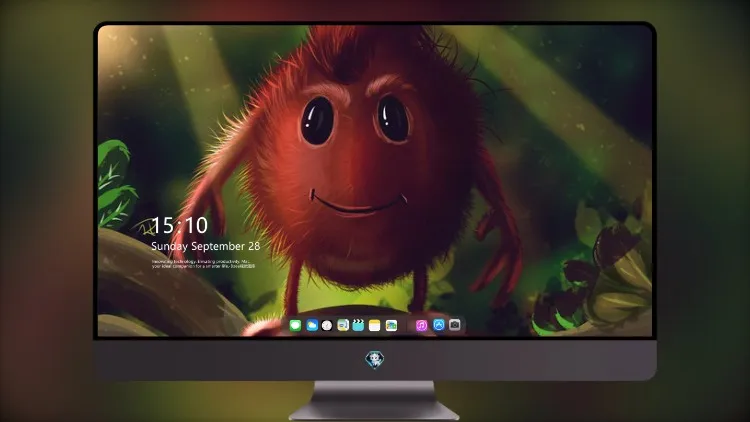
Task: Launch the Weather app from the dock
Action: point(312,326)
